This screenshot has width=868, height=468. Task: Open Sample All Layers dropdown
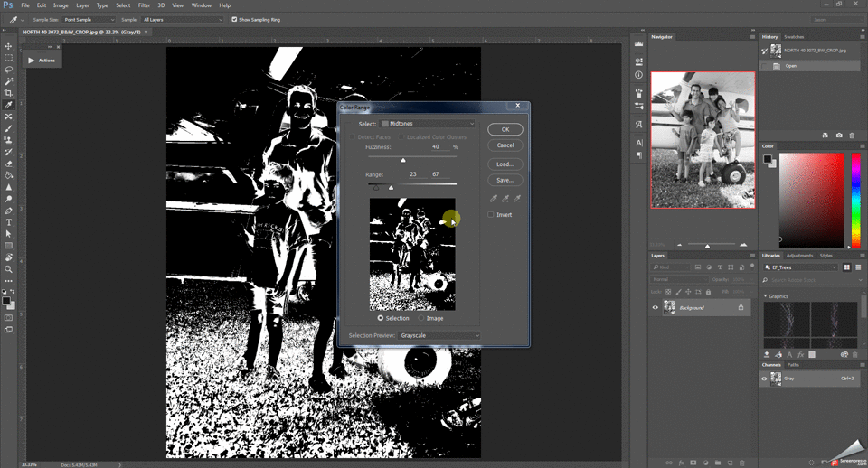click(182, 19)
